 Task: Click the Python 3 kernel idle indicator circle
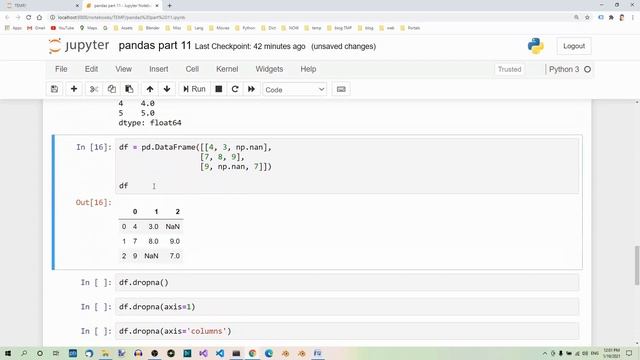[x=587, y=69]
